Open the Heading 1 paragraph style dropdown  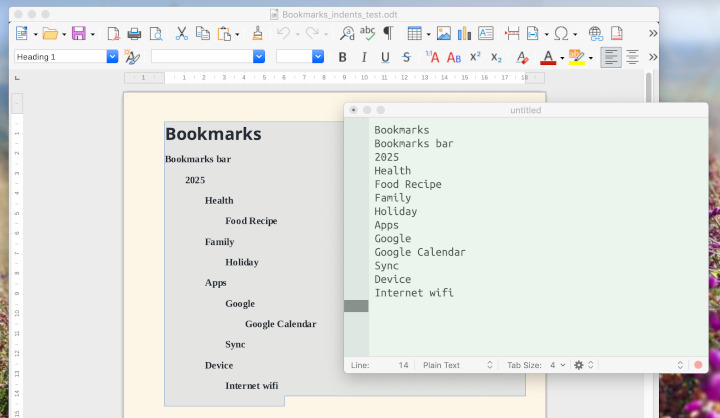(x=112, y=57)
